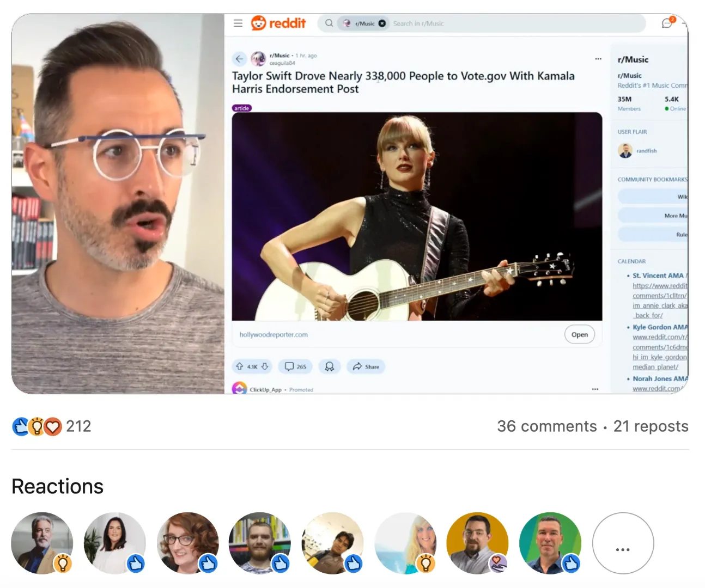Open the 212 reactions count
The height and width of the screenshot is (588, 705).
click(78, 426)
